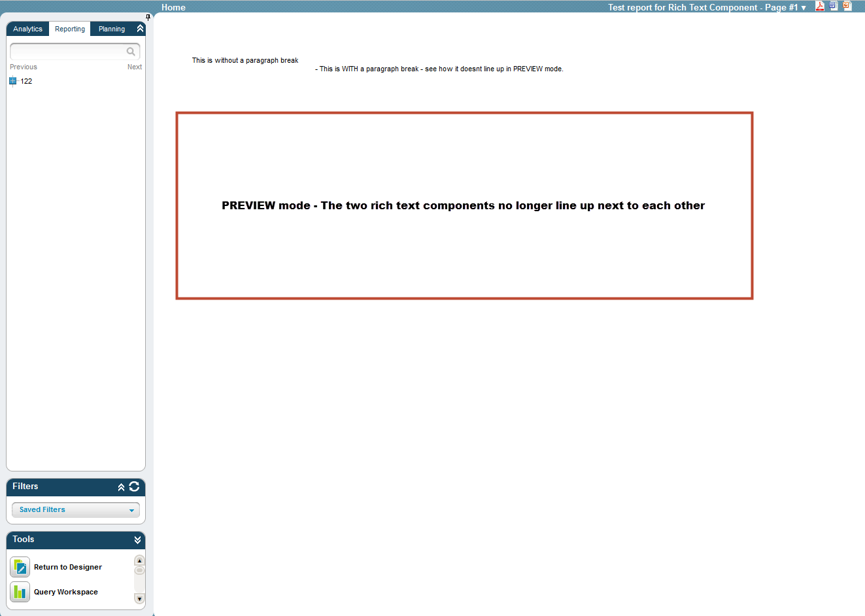Pin the left navigation panel

[x=148, y=17]
